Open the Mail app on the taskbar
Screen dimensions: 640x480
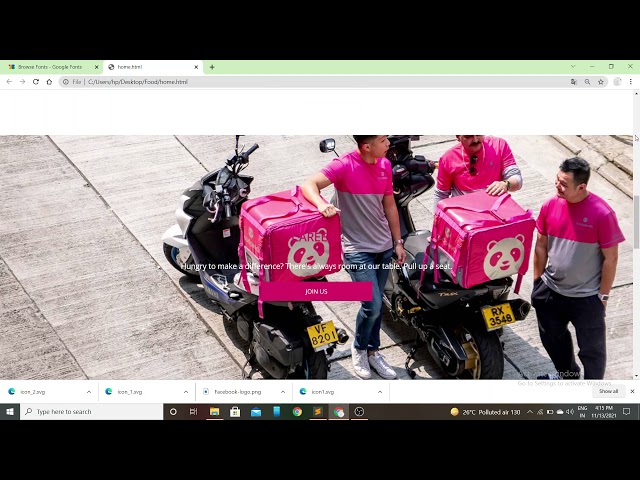tap(256, 412)
